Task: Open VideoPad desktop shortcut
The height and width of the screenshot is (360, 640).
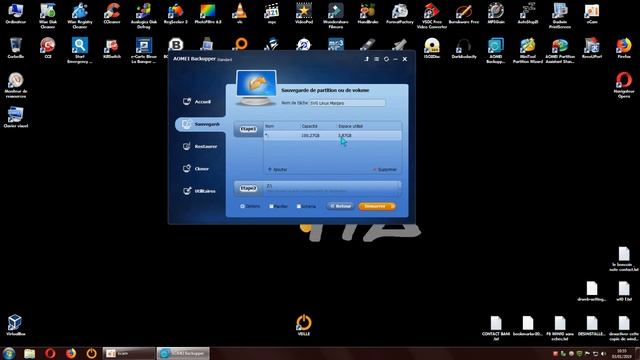Action: [304, 13]
